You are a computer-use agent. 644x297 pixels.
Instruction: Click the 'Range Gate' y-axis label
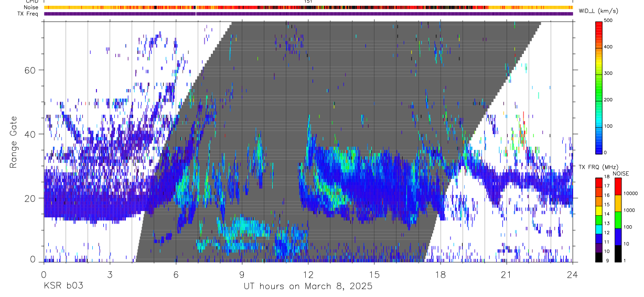14,142
